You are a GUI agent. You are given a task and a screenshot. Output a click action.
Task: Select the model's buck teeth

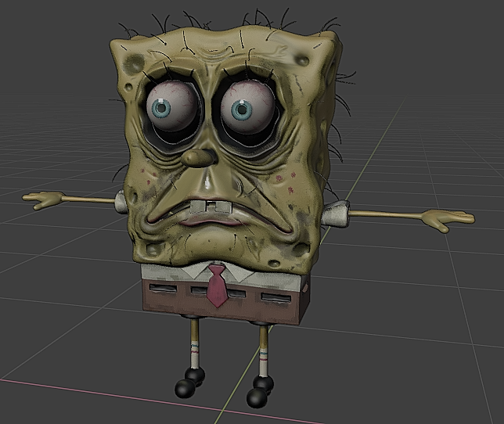[210, 206]
